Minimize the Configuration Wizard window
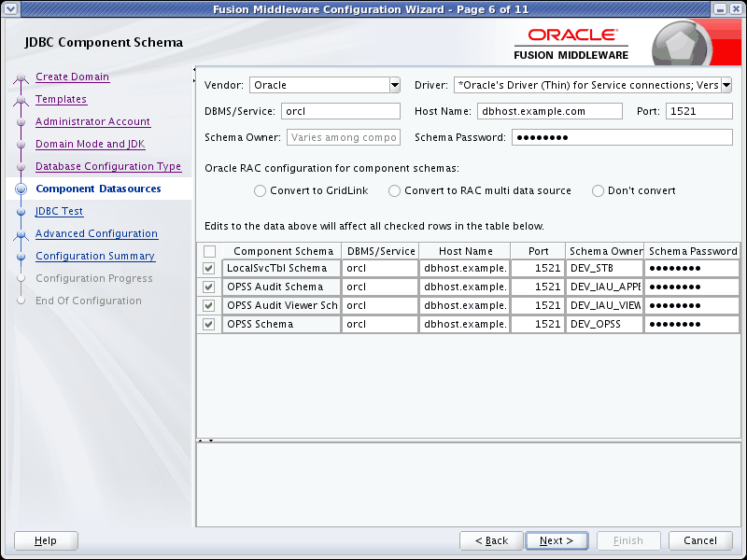 pyautogui.click(x=720, y=9)
